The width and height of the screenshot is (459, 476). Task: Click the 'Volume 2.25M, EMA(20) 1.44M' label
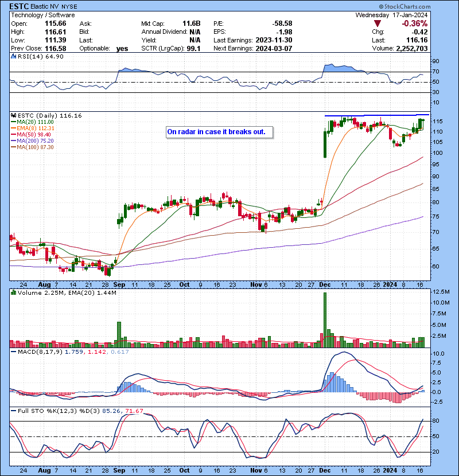click(x=67, y=292)
